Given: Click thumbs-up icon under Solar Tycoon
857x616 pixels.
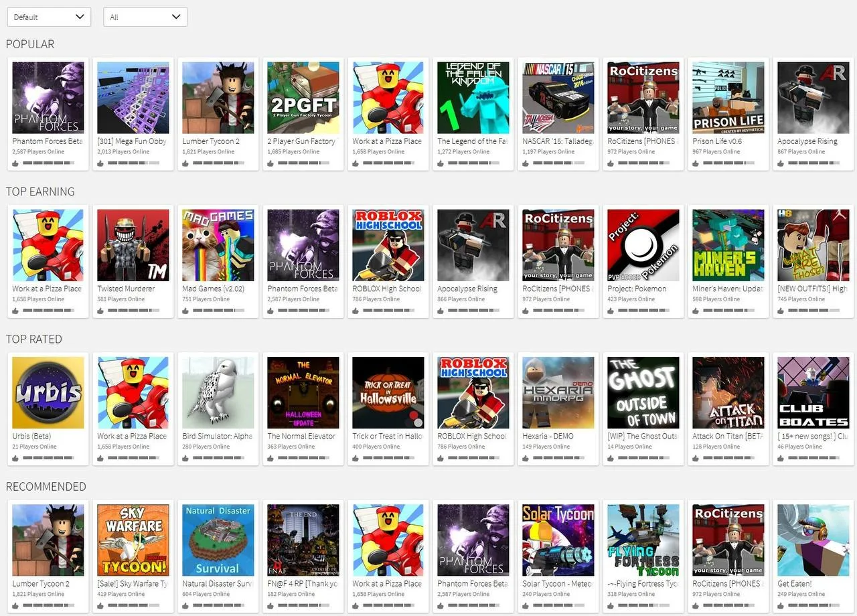Looking at the screenshot, I should coord(526,605).
